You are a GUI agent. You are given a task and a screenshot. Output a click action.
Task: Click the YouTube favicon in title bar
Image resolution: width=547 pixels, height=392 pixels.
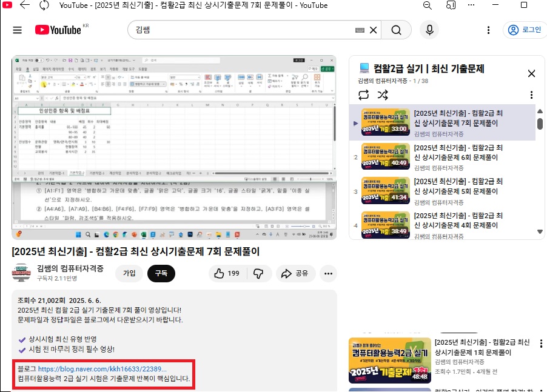click(x=7, y=5)
